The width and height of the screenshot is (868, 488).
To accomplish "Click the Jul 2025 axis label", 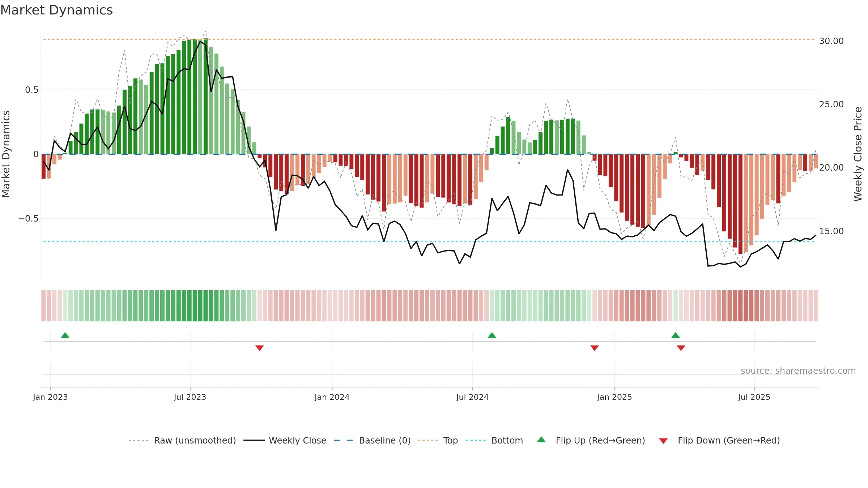I will coord(754,397).
